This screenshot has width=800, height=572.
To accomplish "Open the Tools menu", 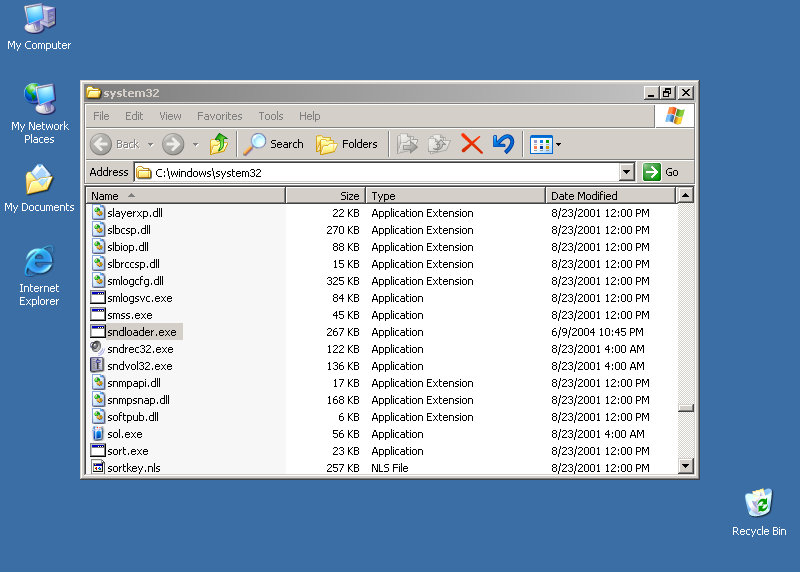I will click(270, 116).
